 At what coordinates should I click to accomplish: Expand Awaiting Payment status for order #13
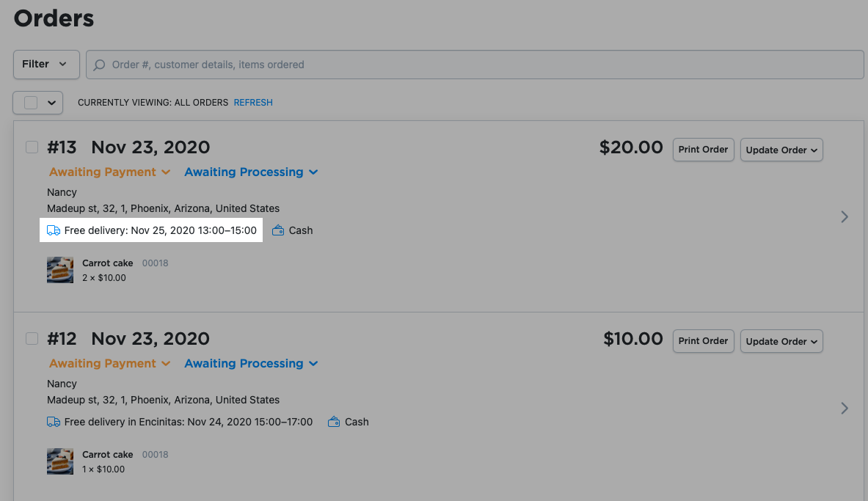click(109, 172)
